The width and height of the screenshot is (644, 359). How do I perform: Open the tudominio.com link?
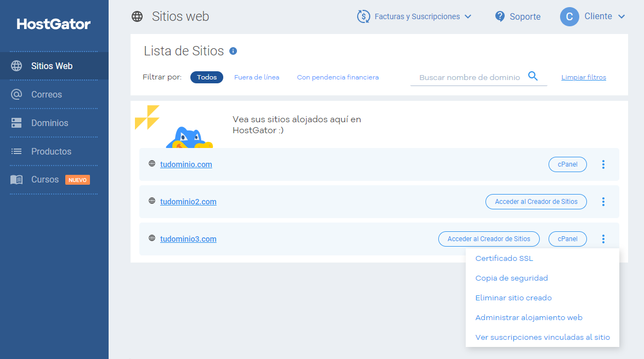(x=186, y=164)
